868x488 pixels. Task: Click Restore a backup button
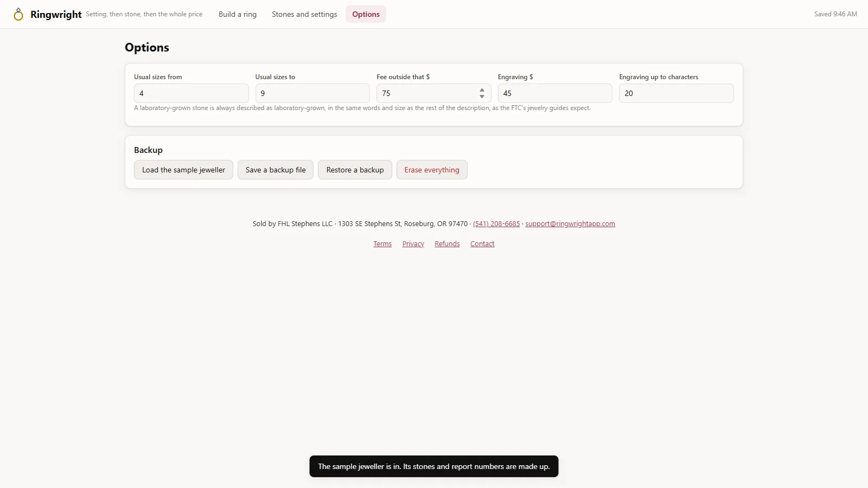(x=355, y=170)
